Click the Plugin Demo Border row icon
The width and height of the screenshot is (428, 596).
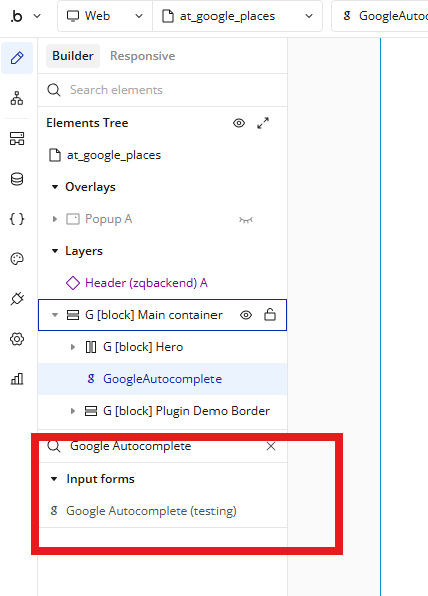[90, 411]
